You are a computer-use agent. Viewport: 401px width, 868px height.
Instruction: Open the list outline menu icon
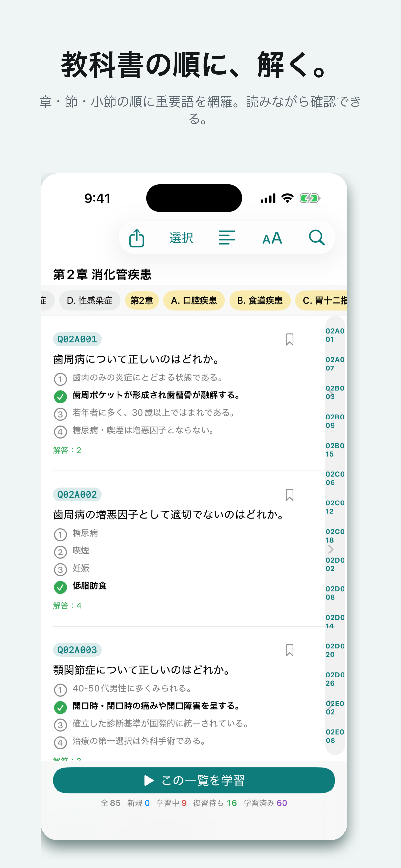(227, 238)
